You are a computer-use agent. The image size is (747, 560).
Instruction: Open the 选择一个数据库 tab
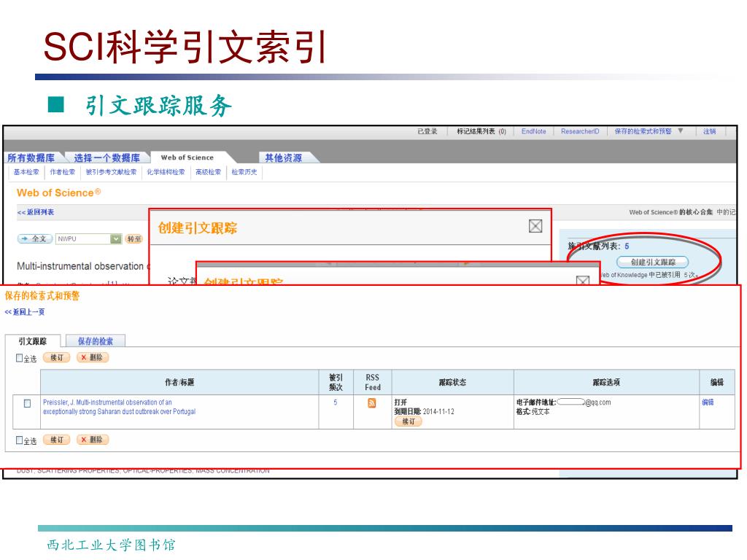[107, 157]
